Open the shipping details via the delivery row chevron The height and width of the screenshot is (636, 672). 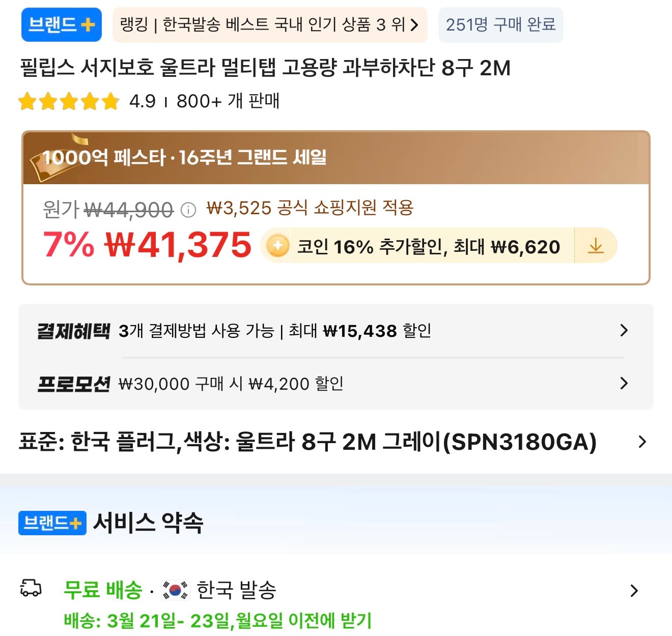[x=634, y=590]
